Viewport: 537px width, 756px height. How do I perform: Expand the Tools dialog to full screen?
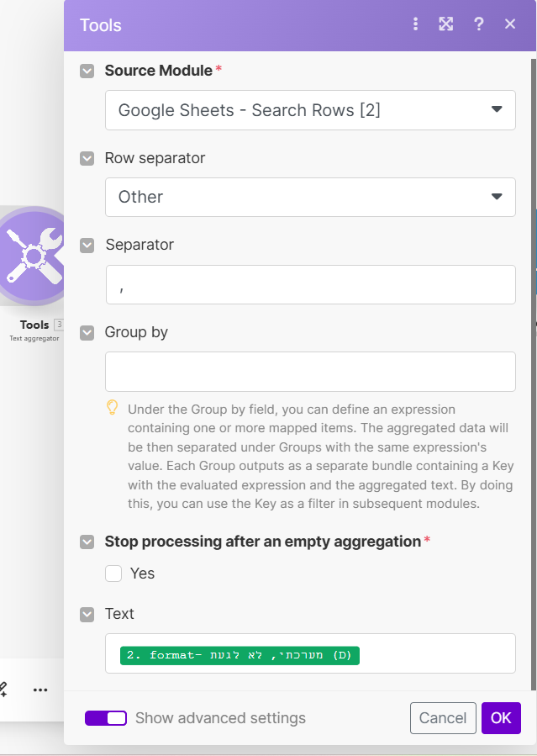[x=446, y=24]
